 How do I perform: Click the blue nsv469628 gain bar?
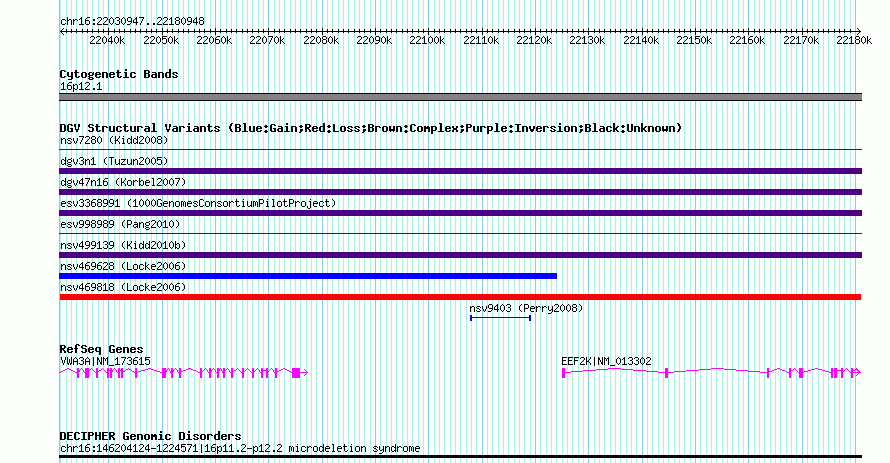click(308, 276)
